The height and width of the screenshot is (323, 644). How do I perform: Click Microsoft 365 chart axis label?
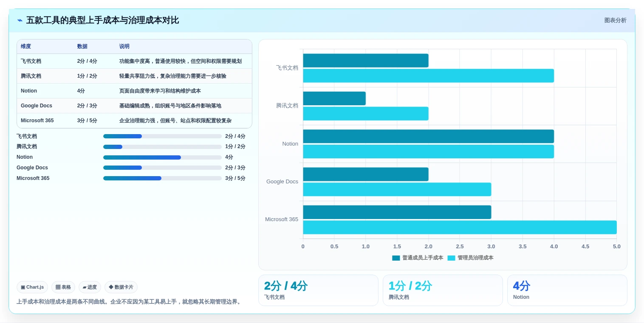pos(282,219)
